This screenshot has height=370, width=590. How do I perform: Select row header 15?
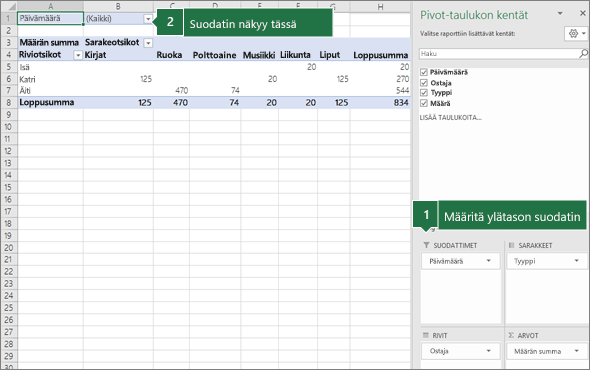tap(9, 187)
